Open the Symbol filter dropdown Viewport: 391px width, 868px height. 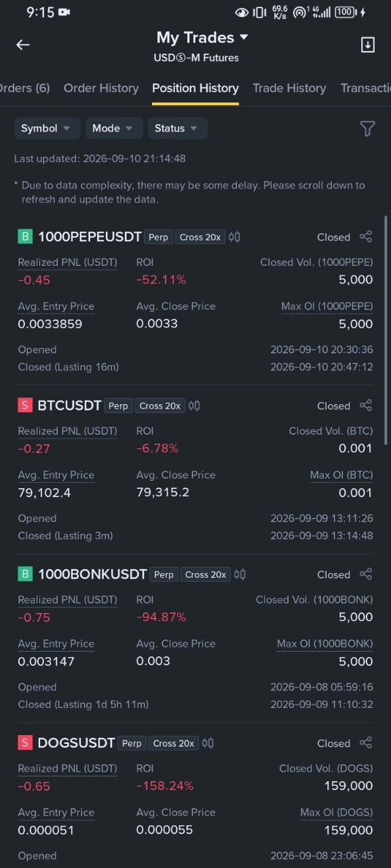click(46, 128)
